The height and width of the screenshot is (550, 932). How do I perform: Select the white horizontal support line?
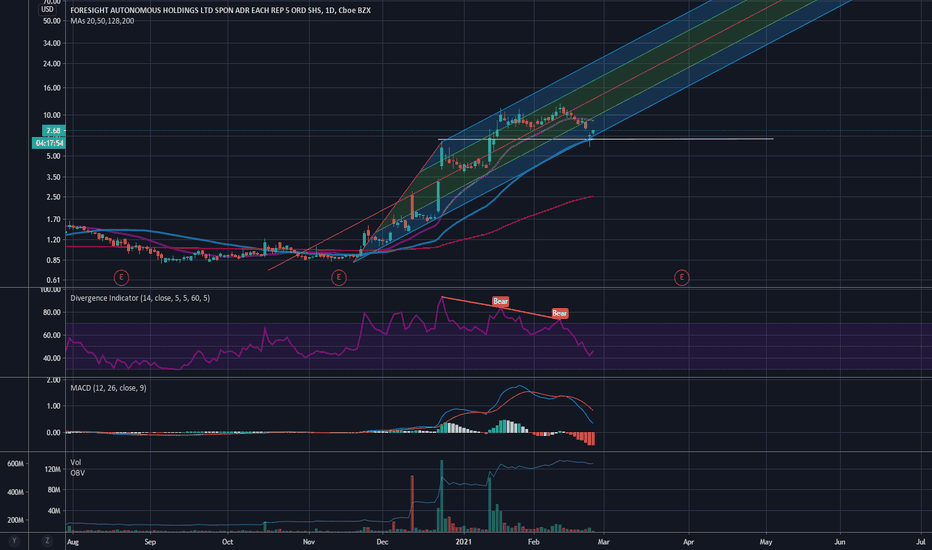(x=606, y=139)
